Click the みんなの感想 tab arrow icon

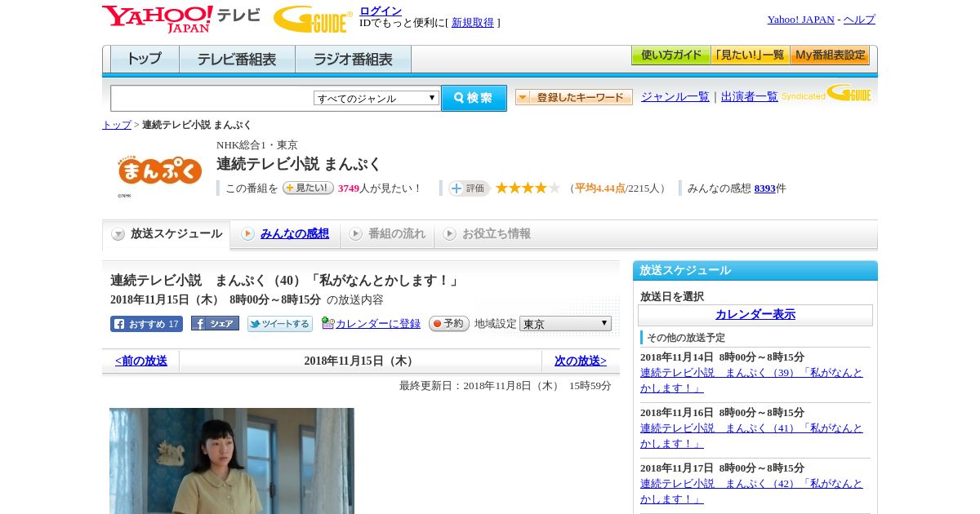coord(247,234)
